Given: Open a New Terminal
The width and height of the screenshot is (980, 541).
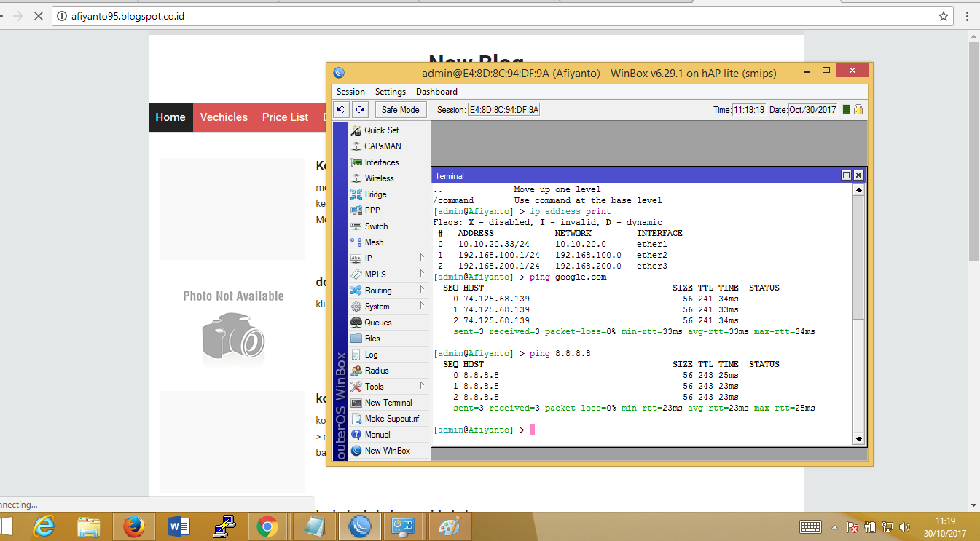Looking at the screenshot, I should pos(389,403).
